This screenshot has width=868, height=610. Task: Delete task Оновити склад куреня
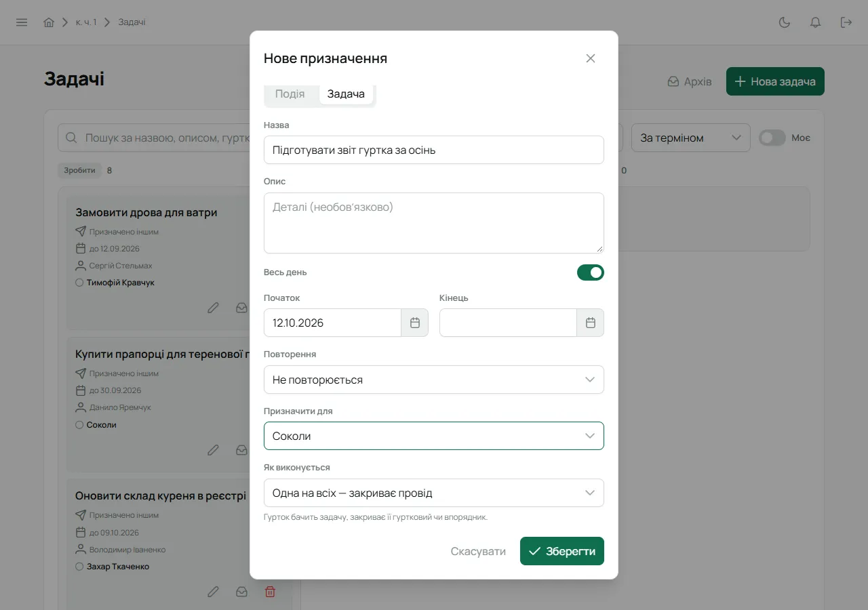point(270,592)
